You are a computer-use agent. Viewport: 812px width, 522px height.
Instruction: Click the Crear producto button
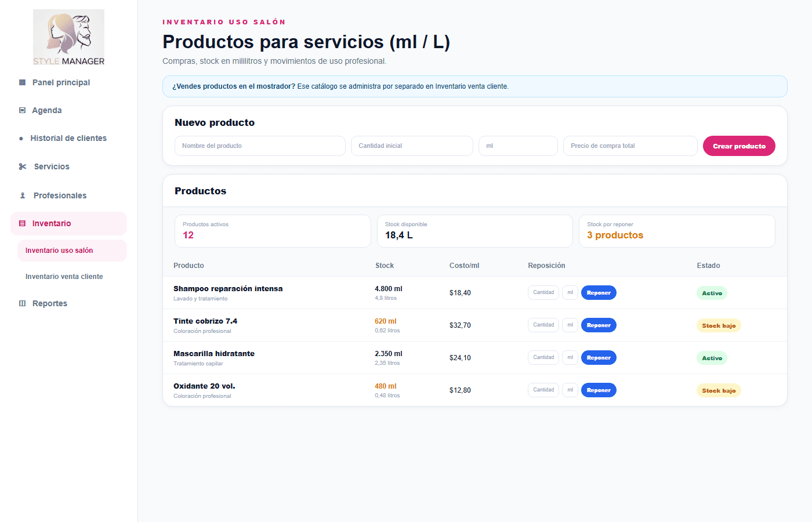(739, 146)
